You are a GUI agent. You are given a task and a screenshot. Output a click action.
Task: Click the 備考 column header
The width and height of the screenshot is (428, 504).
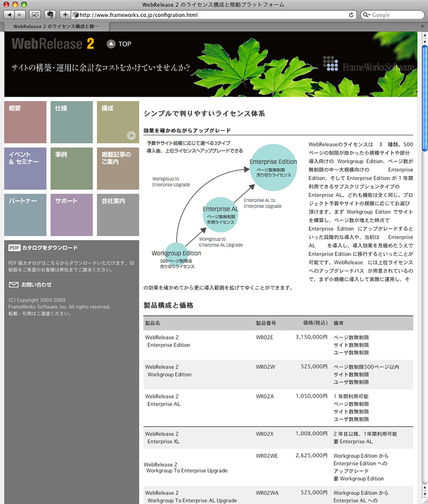tap(338, 323)
